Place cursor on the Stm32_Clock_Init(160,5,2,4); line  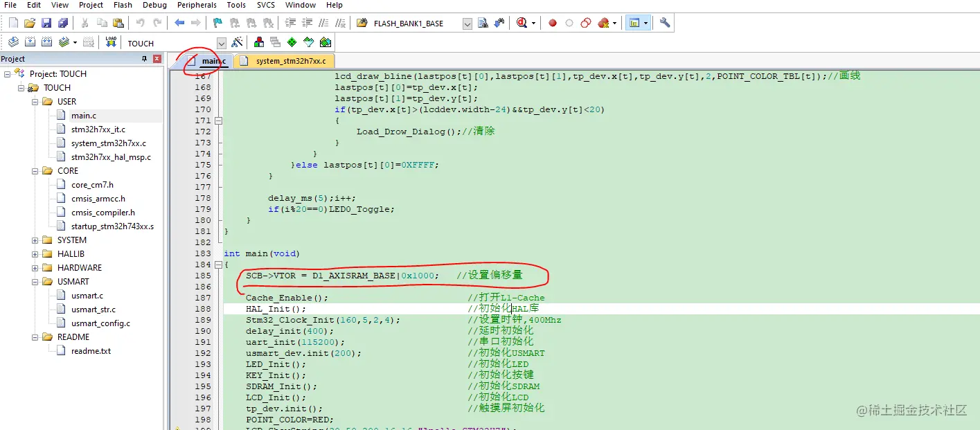323,320
